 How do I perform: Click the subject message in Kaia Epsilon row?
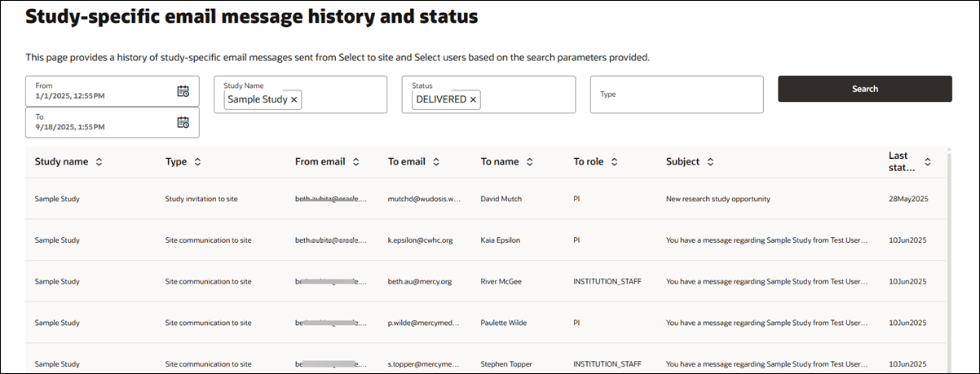pos(767,240)
